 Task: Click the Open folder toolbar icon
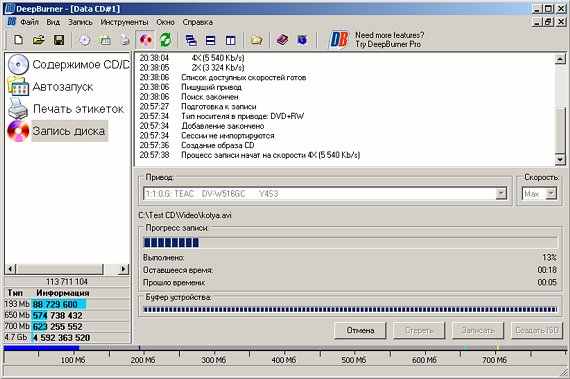39,40
